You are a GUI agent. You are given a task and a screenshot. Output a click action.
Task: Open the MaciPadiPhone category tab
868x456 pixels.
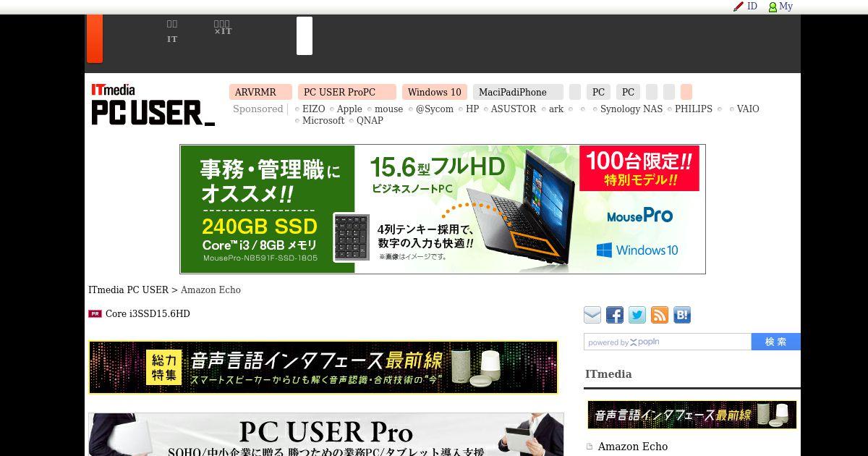tap(518, 92)
